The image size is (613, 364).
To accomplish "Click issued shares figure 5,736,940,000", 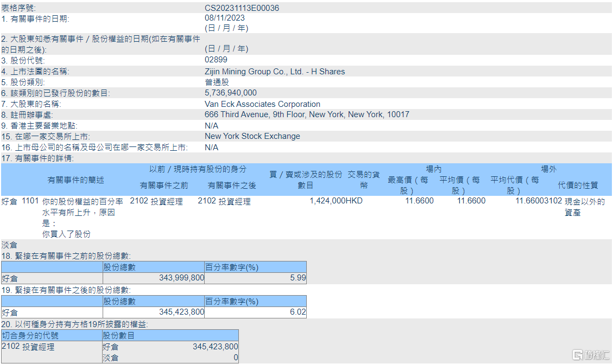I will click(231, 93).
